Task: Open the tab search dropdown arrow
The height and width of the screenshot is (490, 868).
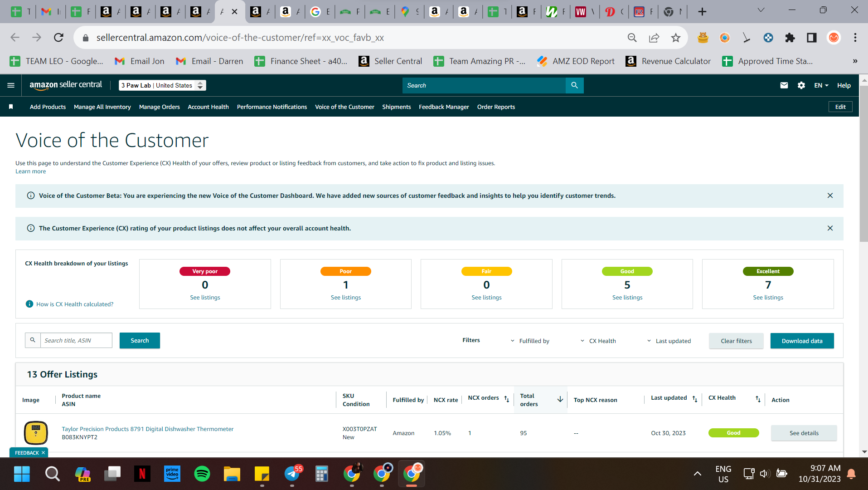Action: [761, 10]
